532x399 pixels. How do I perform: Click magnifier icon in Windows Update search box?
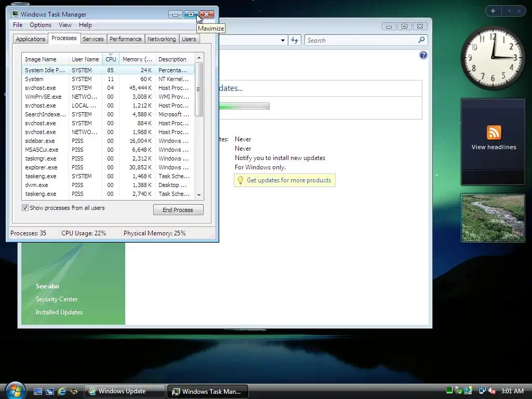pyautogui.click(x=421, y=39)
